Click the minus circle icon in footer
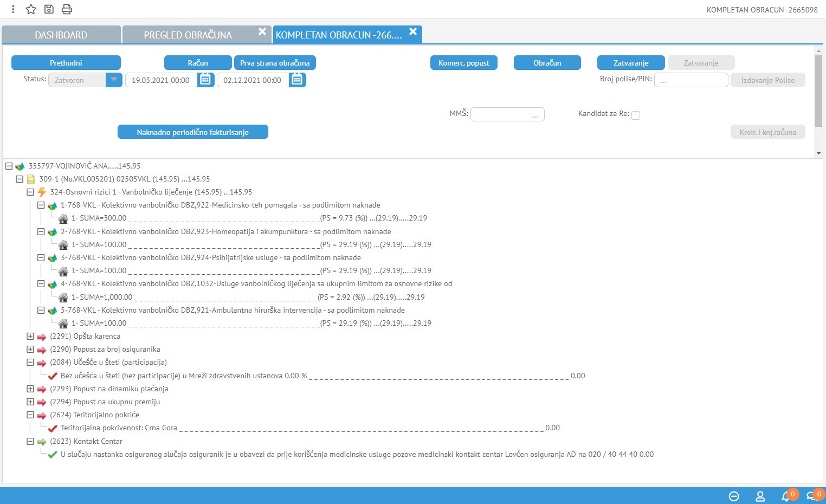The width and height of the screenshot is (826, 504). pyautogui.click(x=734, y=496)
